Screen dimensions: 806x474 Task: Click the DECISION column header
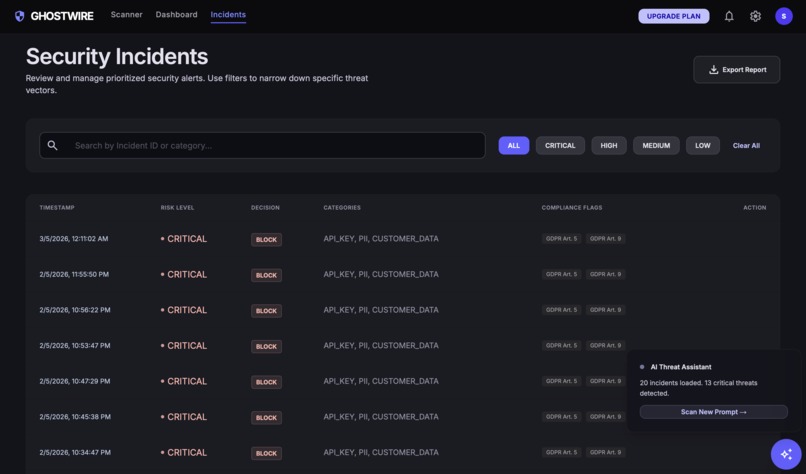265,208
